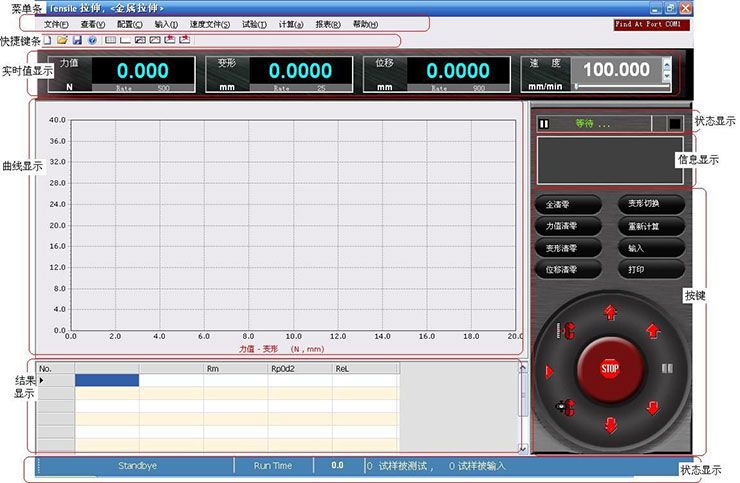The image size is (740, 483).
Task: Click the new file icon in toolbar
Action: [48, 40]
